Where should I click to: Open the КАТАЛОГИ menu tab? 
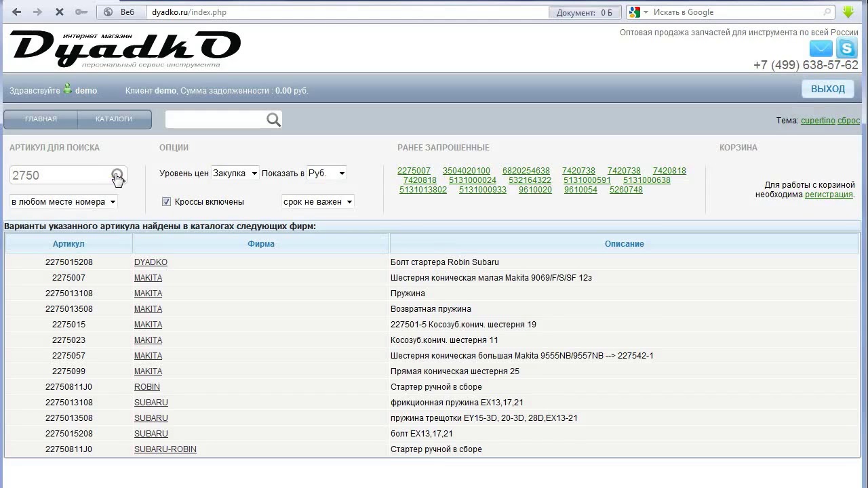[114, 119]
